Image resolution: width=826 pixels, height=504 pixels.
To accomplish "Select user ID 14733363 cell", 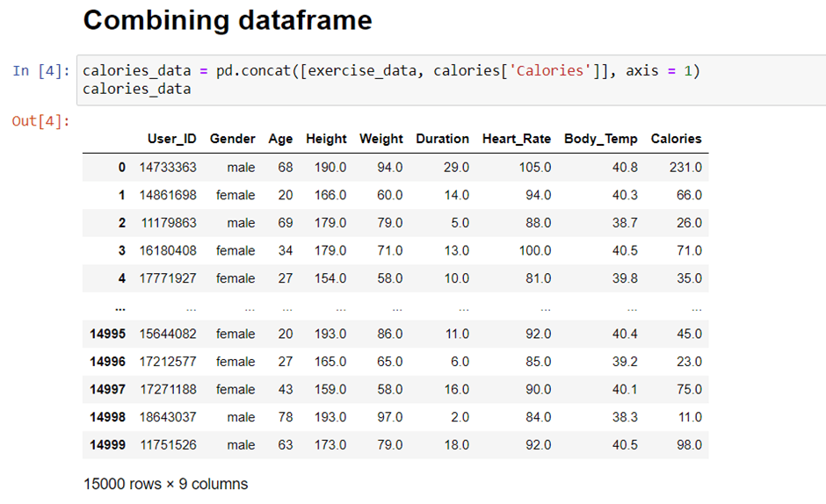I will (168, 168).
